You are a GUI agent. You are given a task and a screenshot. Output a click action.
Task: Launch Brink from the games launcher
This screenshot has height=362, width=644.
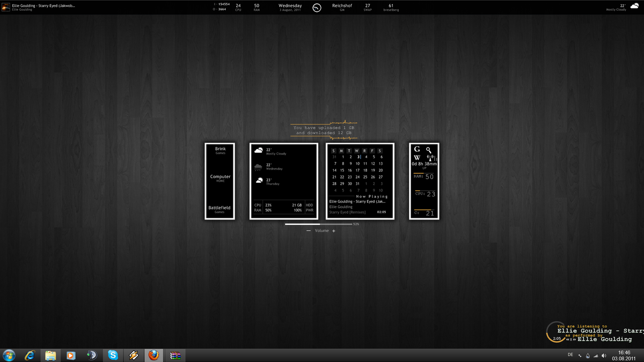pyautogui.click(x=221, y=150)
